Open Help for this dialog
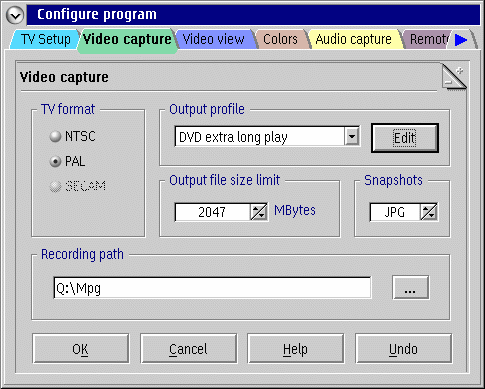The image size is (485, 389). pos(296,349)
